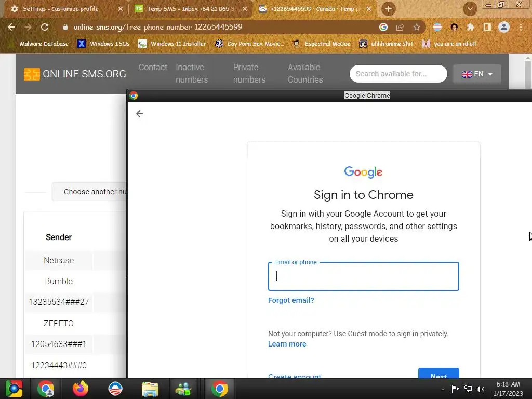This screenshot has width=532, height=399.
Task: Close the Temp SMS Inbox tab
Action: click(x=245, y=9)
